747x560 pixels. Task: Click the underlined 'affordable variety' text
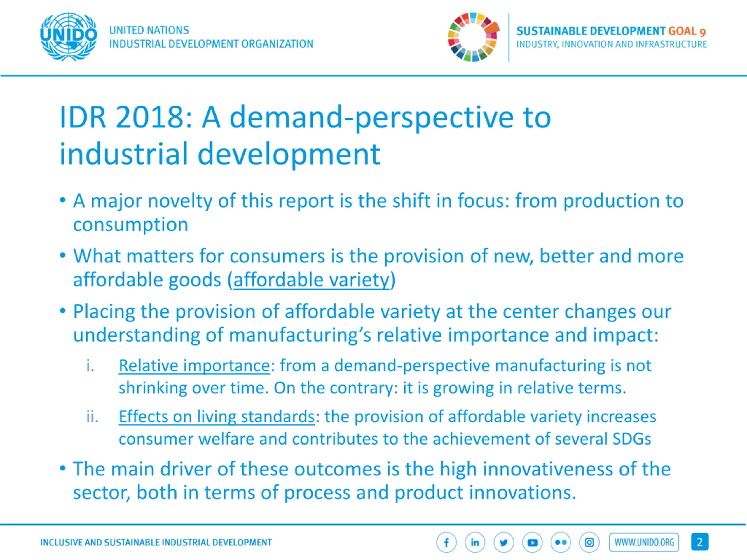[311, 280]
